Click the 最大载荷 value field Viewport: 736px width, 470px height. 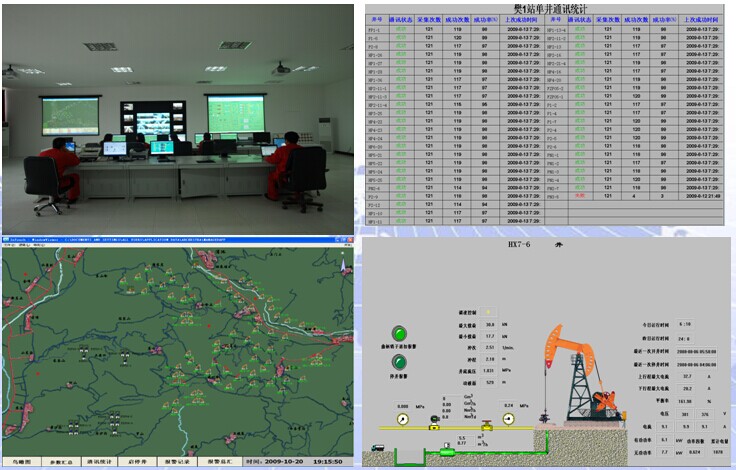[x=489, y=325]
